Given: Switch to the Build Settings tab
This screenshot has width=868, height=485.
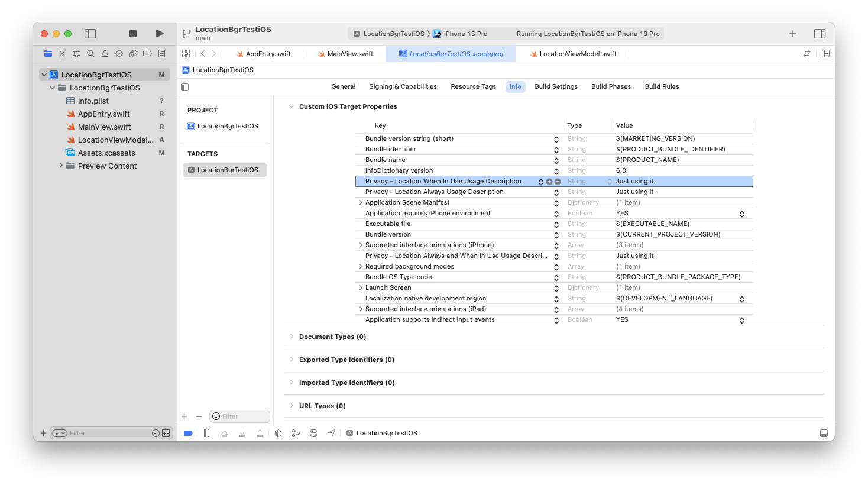Looking at the screenshot, I should click(x=556, y=86).
